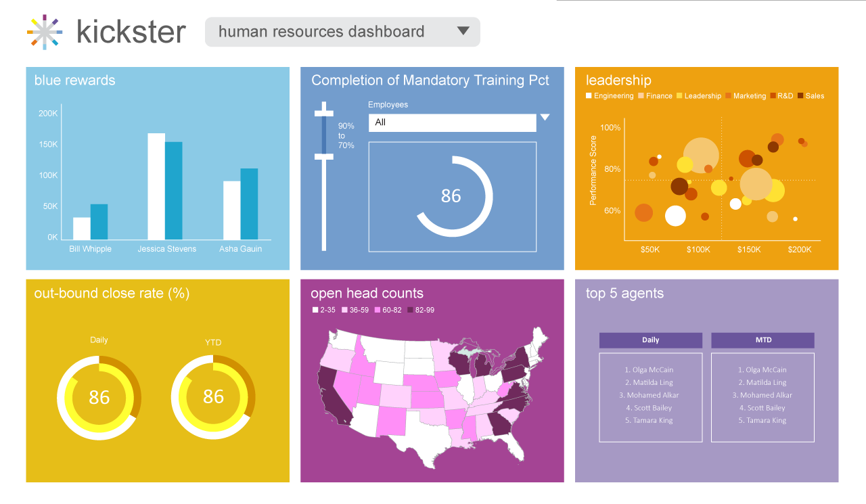Toggle the Sales legend swatch

pos(800,96)
